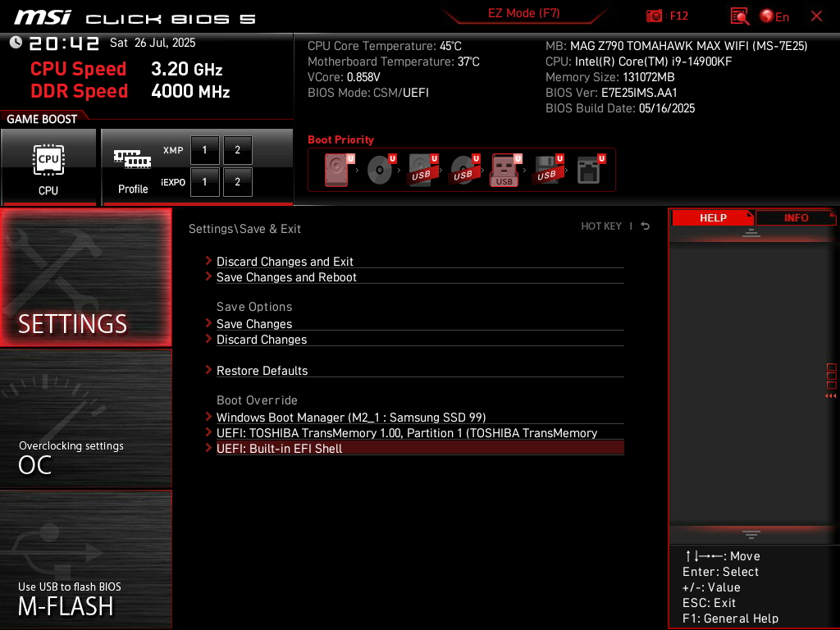Image resolution: width=840 pixels, height=630 pixels.
Task: Select the USB key boot priority icon
Action: (505, 170)
